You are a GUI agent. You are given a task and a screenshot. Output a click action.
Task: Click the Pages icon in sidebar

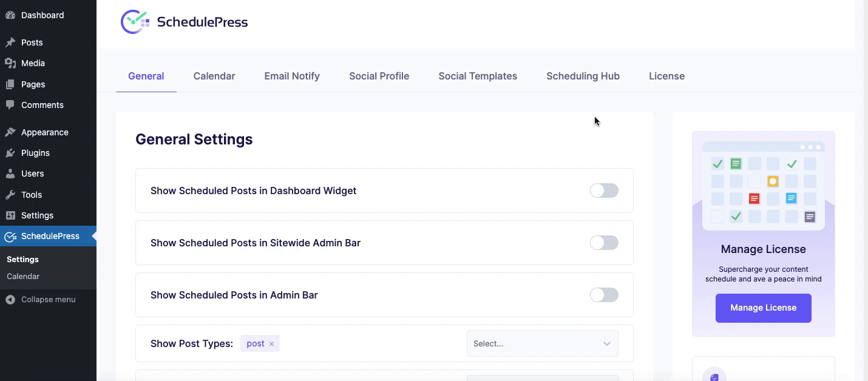pyautogui.click(x=10, y=84)
